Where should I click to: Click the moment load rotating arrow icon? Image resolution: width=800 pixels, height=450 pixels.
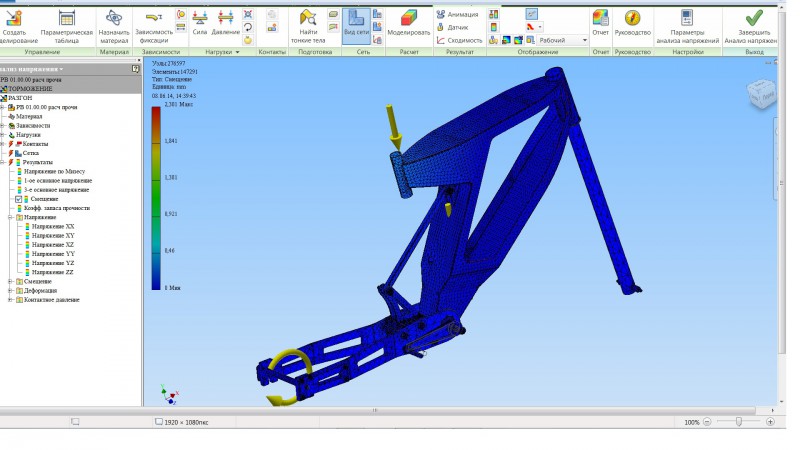tap(248, 27)
